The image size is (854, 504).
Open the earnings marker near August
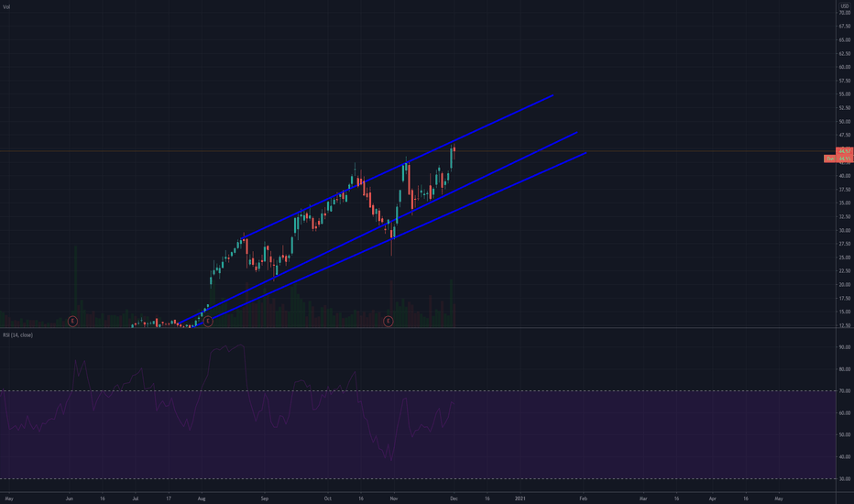207,322
